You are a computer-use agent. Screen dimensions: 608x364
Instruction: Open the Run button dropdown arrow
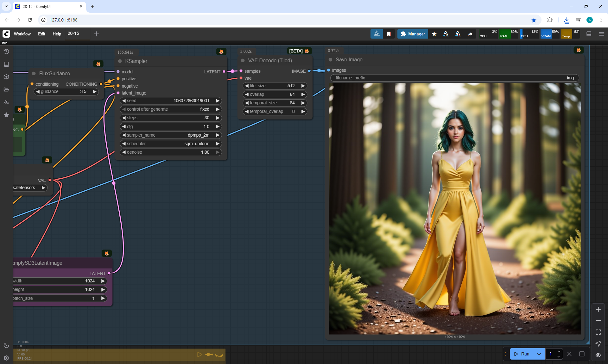pyautogui.click(x=539, y=354)
